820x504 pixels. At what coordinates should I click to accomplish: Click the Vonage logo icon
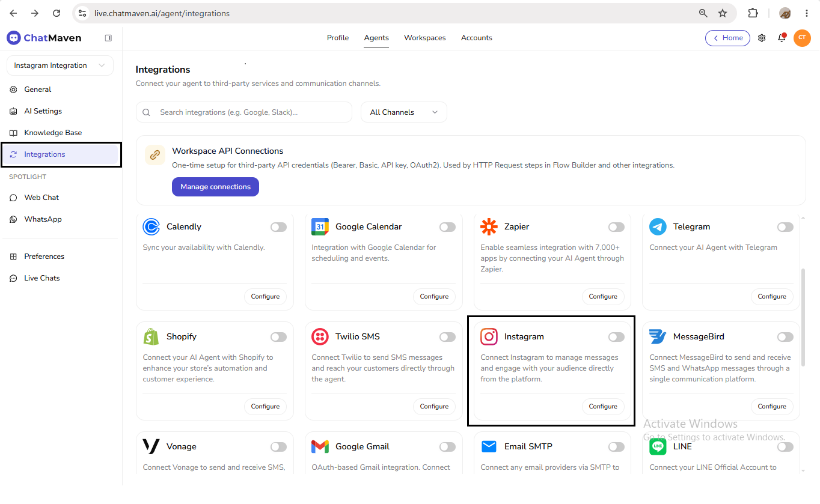click(151, 446)
